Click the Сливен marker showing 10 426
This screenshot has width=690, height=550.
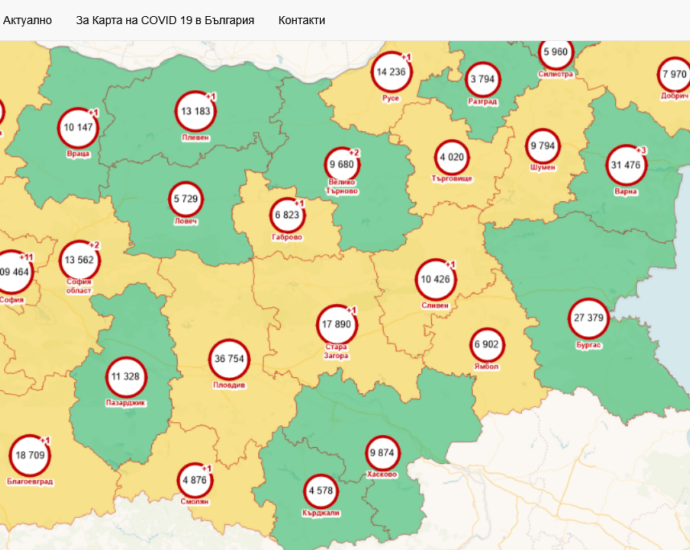click(x=435, y=279)
